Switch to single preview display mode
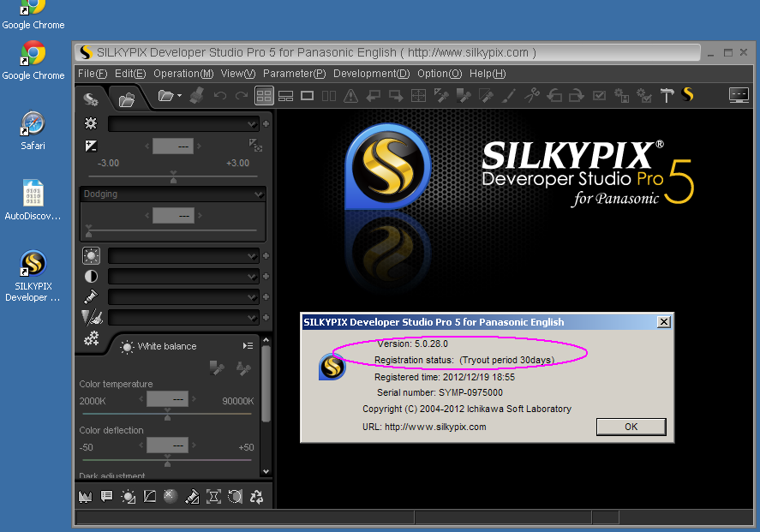Screen dimensions: 760x532 pos(307,95)
